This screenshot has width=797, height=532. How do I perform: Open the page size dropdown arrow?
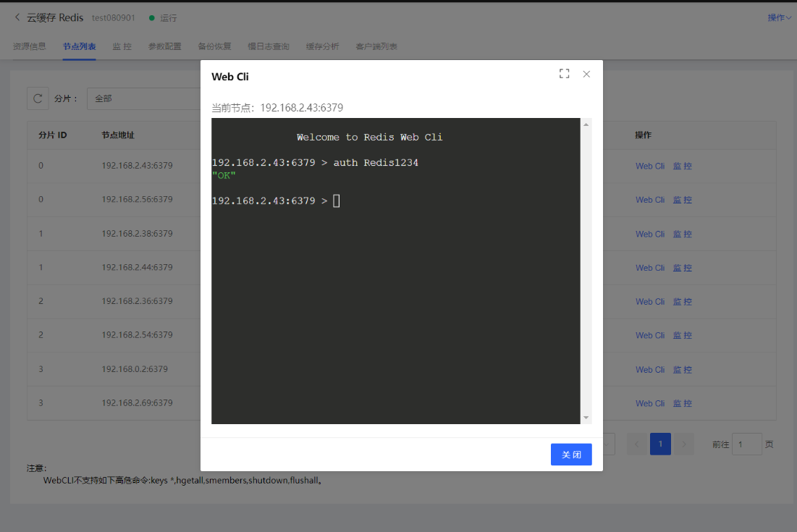[x=607, y=444]
